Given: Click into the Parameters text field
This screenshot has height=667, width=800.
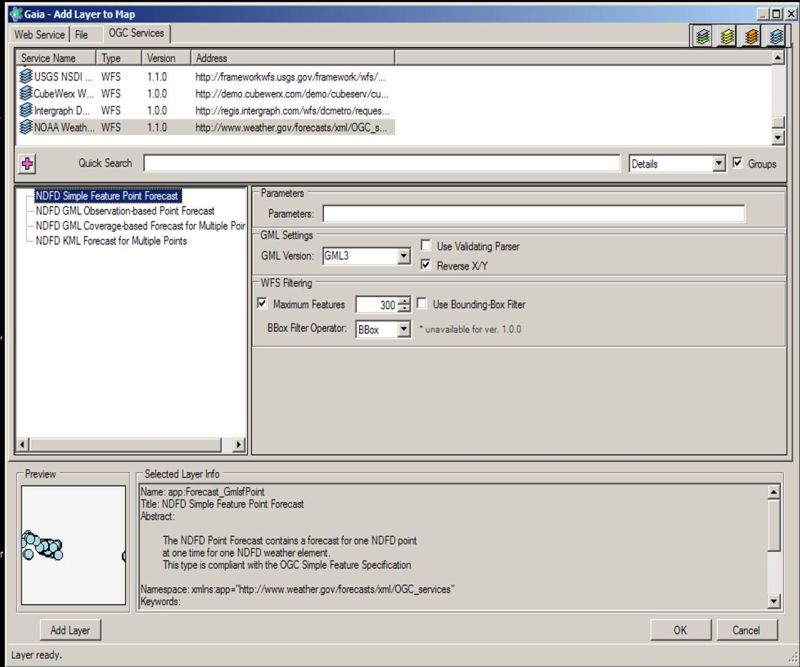Looking at the screenshot, I should (x=533, y=213).
